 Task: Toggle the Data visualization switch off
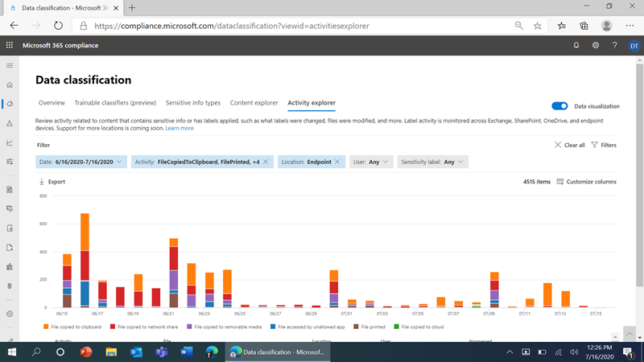[x=559, y=106]
